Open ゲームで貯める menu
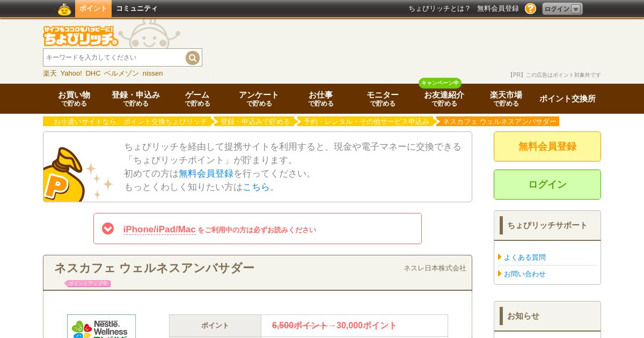 [197, 99]
